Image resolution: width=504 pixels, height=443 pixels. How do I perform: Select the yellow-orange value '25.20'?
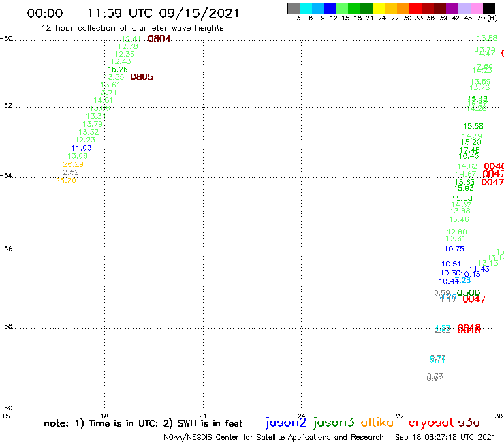[65, 181]
